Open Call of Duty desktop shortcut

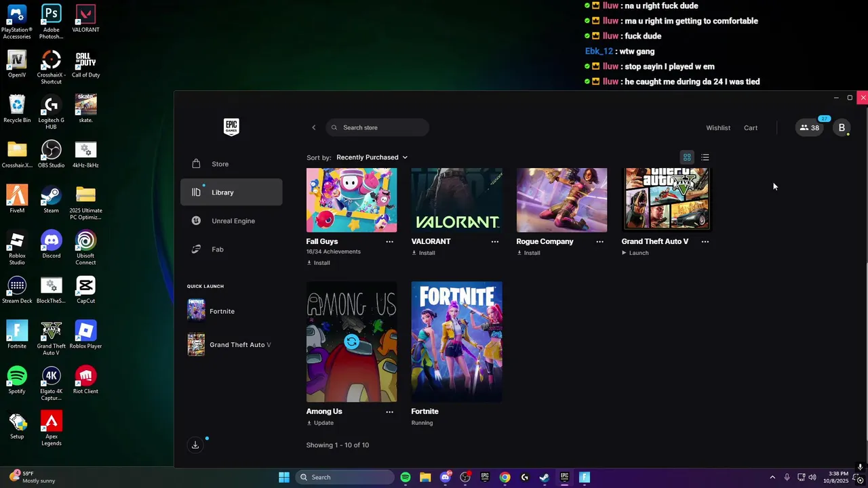click(85, 64)
